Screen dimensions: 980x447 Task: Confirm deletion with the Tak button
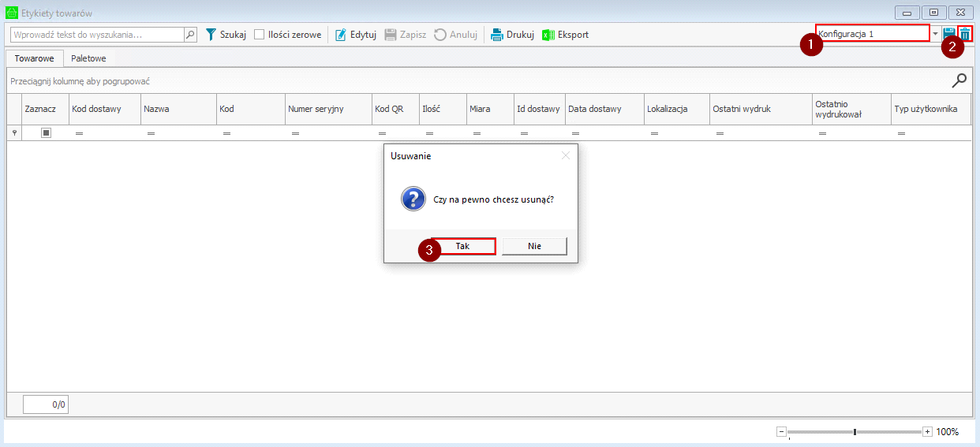[x=463, y=246]
